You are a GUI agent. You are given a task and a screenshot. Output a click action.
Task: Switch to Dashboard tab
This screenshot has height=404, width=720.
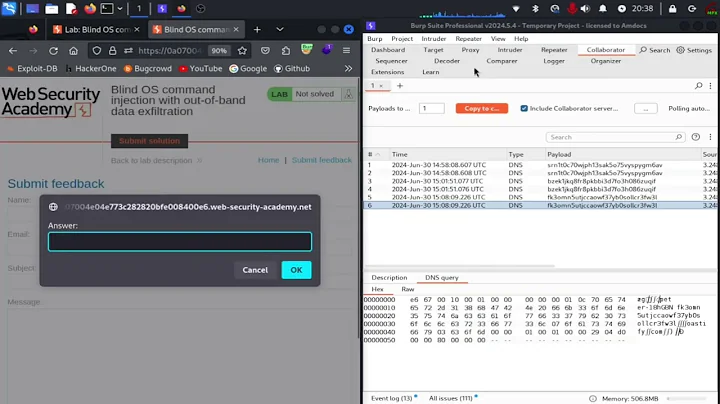(x=388, y=50)
